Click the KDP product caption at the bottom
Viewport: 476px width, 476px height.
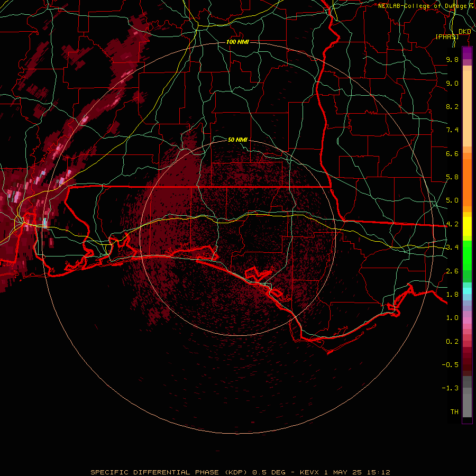point(240,472)
